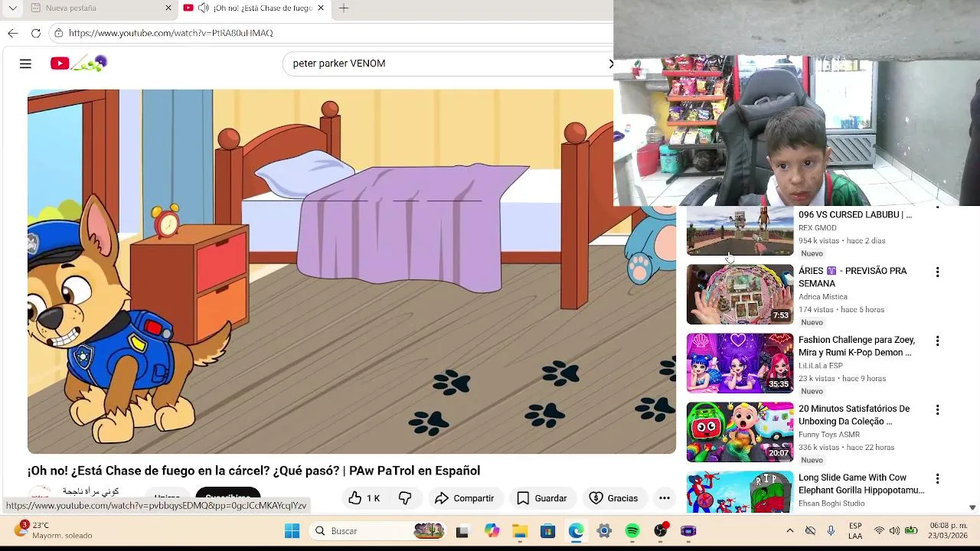Open options for 'Fashion Challenge para Zoey' video
The width and height of the screenshot is (980, 551).
click(x=937, y=341)
